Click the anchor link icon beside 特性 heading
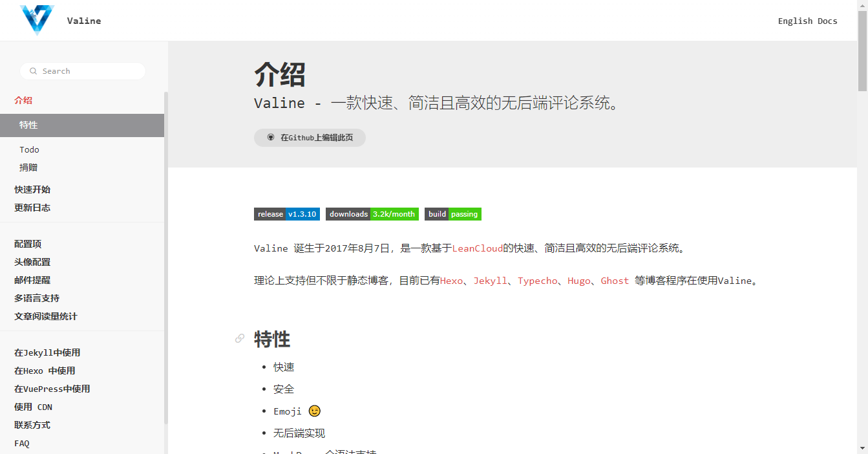The image size is (868, 454). (240, 338)
